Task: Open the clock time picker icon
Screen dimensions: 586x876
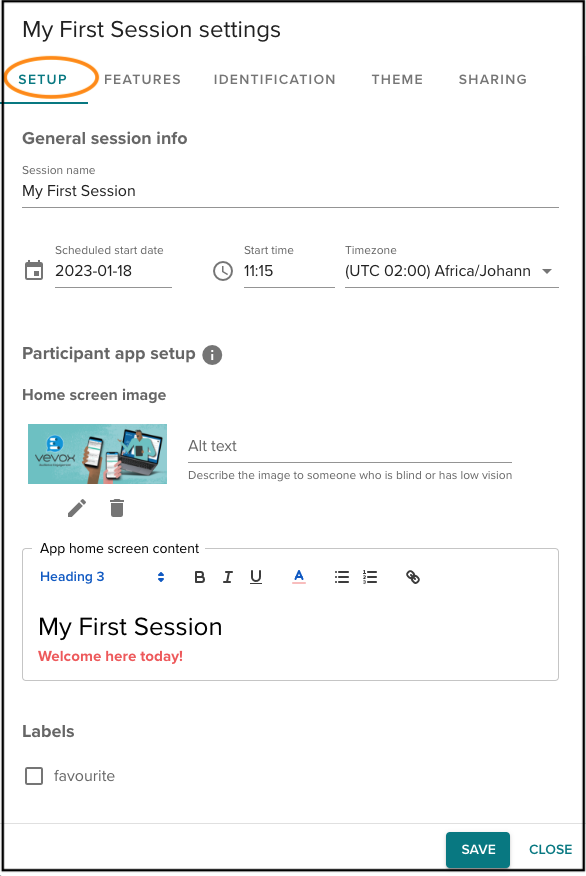Action: (223, 271)
